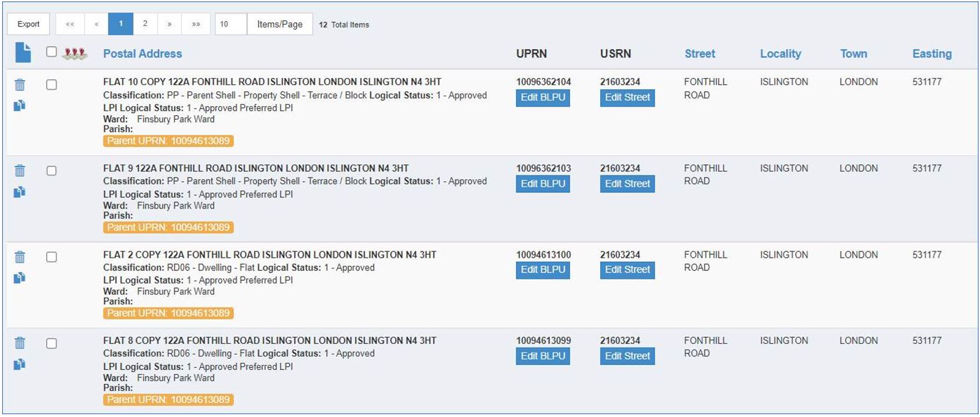Click the blue document icon in header
Image resolution: width=980 pixels, height=417 pixels.
(x=23, y=53)
